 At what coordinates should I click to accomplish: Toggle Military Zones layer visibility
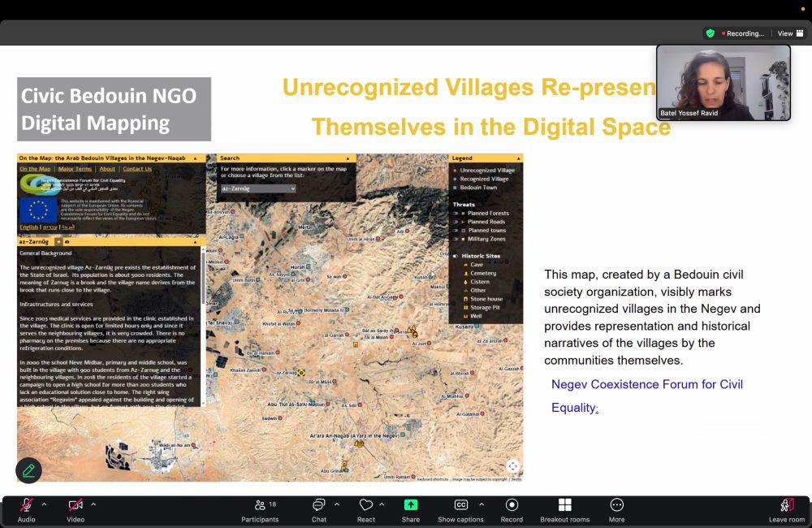[456, 239]
